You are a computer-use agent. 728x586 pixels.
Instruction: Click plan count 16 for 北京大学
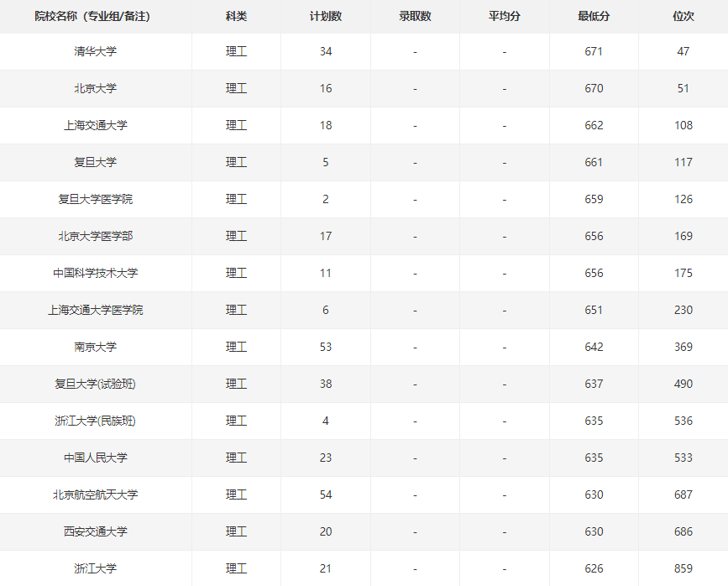tap(326, 88)
